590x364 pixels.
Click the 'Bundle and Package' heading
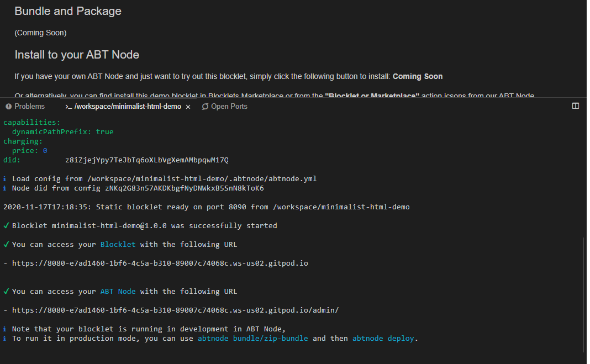pyautogui.click(x=68, y=11)
